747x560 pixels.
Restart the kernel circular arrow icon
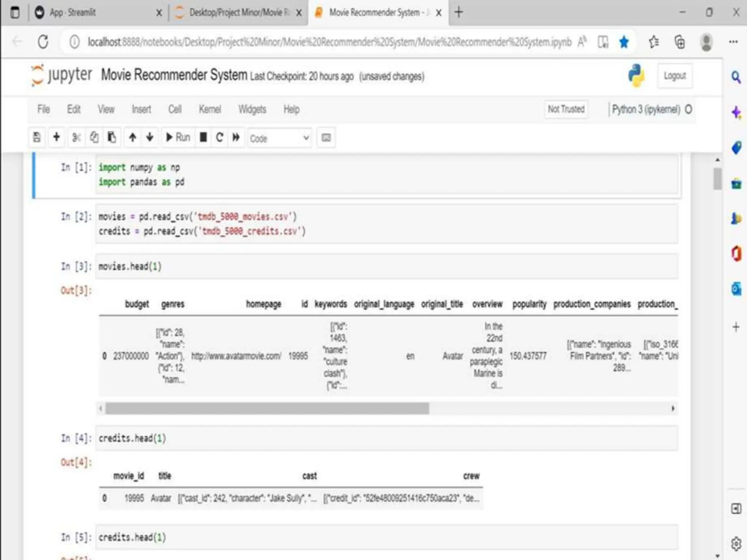[220, 137]
